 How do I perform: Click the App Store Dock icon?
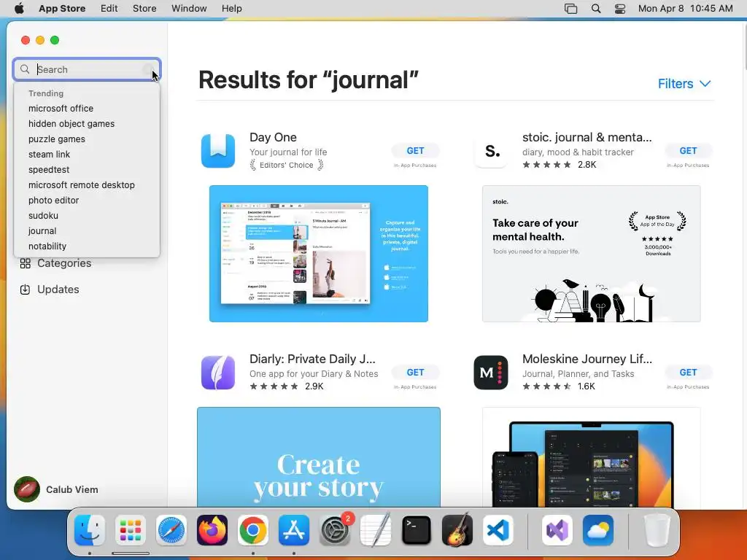point(294,530)
